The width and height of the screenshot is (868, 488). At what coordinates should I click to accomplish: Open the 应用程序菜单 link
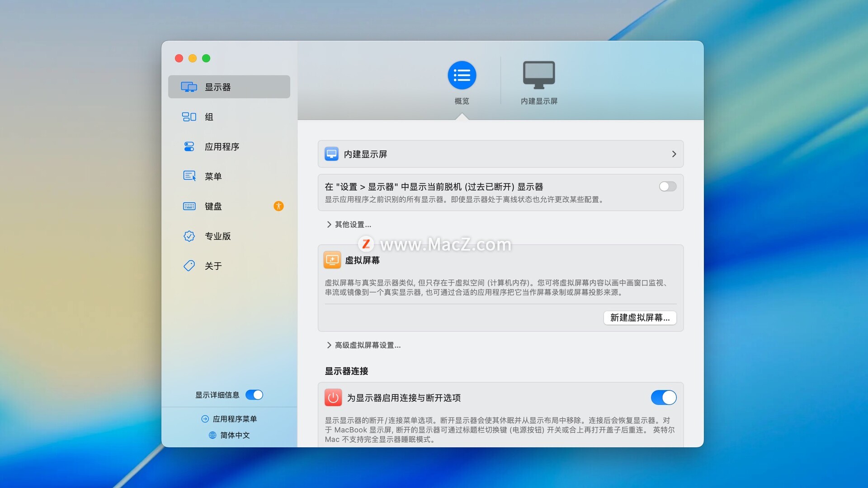[x=229, y=419]
